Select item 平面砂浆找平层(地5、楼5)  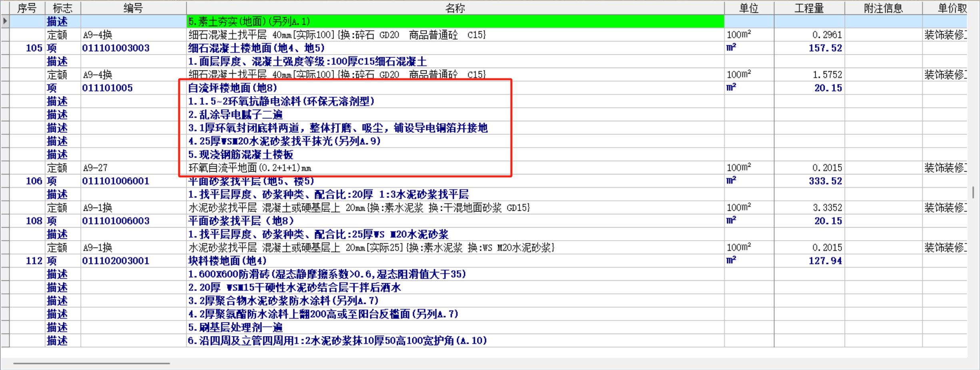pos(251,181)
